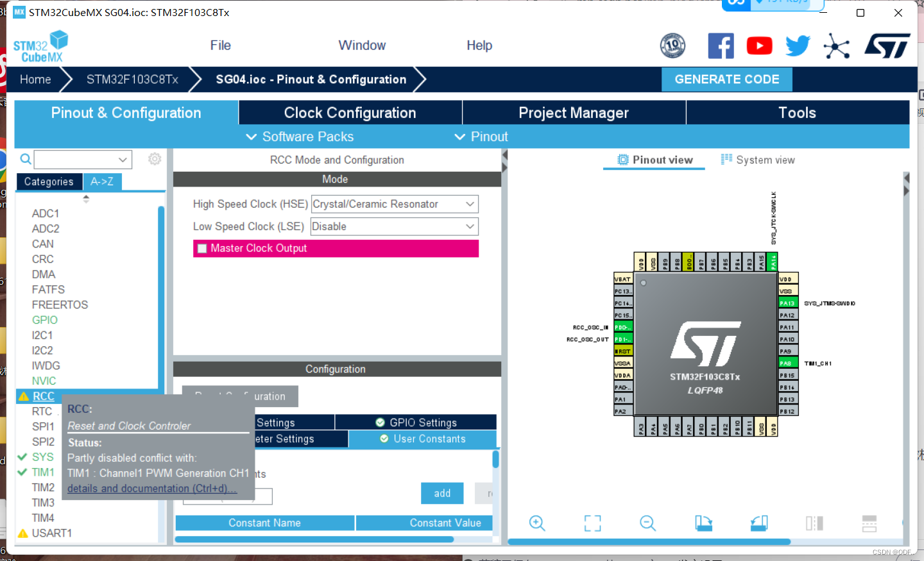Click the RCC warning triangle icon
The image size is (924, 561).
[24, 397]
